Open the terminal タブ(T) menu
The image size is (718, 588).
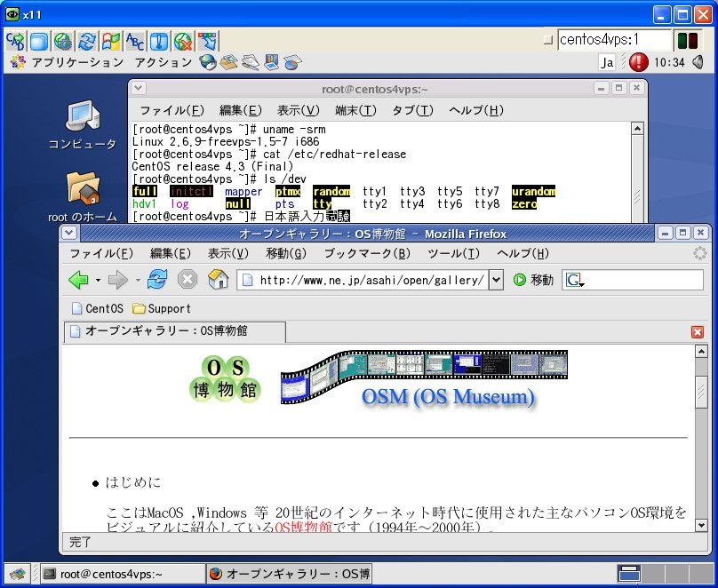click(x=412, y=110)
